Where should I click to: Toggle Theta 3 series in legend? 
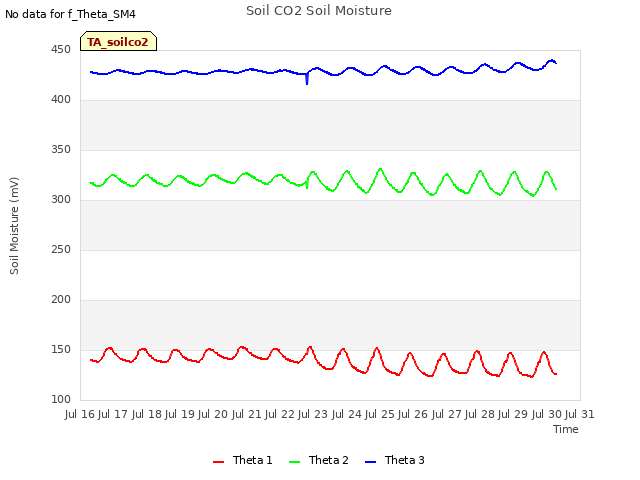[395, 460]
